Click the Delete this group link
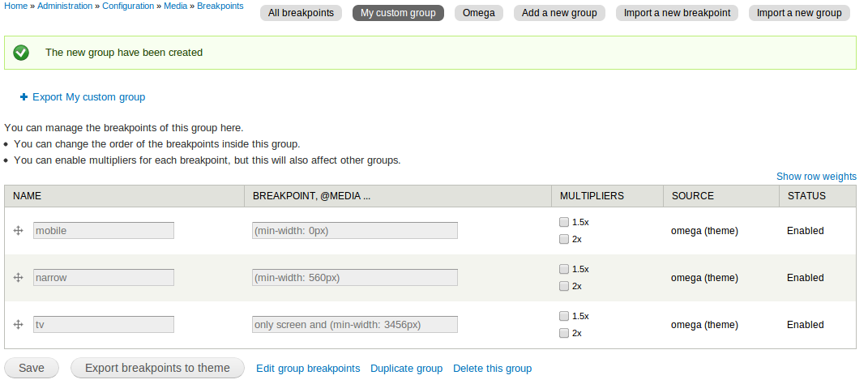Image resolution: width=868 pixels, height=384 pixels. pos(492,369)
